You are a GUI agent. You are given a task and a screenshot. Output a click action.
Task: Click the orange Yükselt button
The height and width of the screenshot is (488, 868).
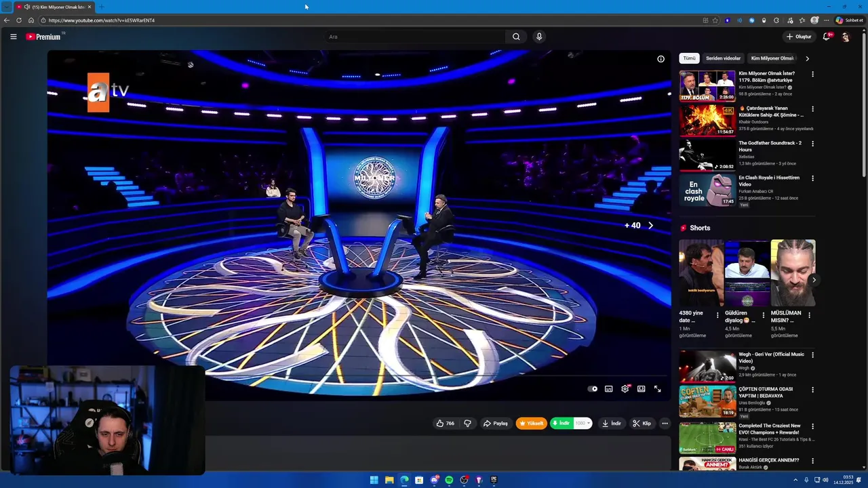click(532, 424)
